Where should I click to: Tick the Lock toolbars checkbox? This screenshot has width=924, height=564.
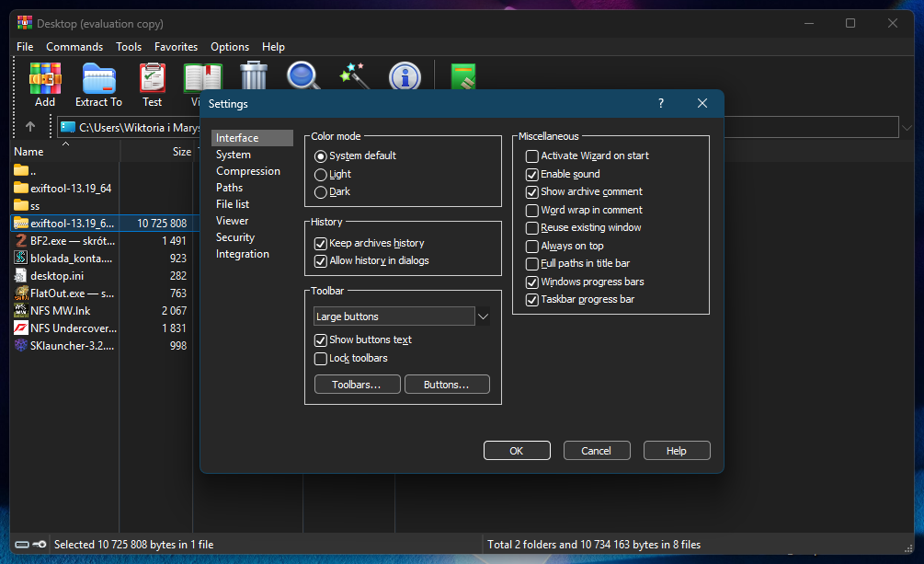321,359
